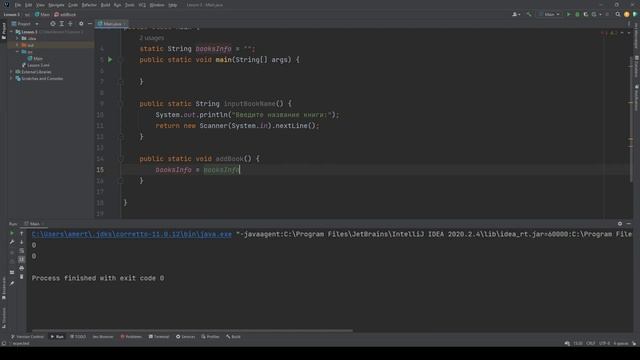Run with coverage from the top toolbar
640x360 pixels.
pyautogui.click(x=586, y=14)
